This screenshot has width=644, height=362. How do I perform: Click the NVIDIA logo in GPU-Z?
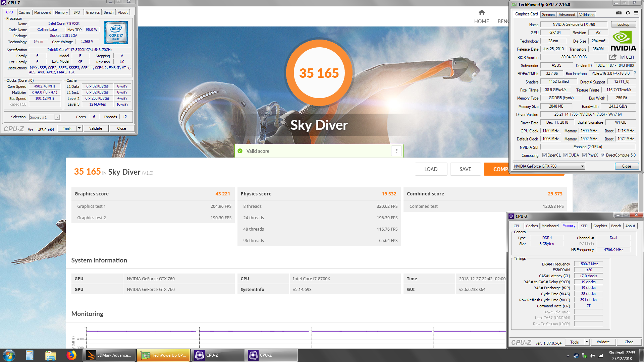click(623, 41)
